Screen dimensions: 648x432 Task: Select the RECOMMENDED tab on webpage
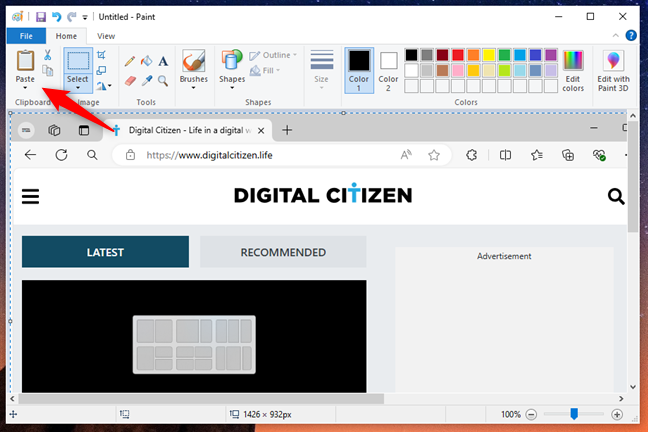(283, 252)
